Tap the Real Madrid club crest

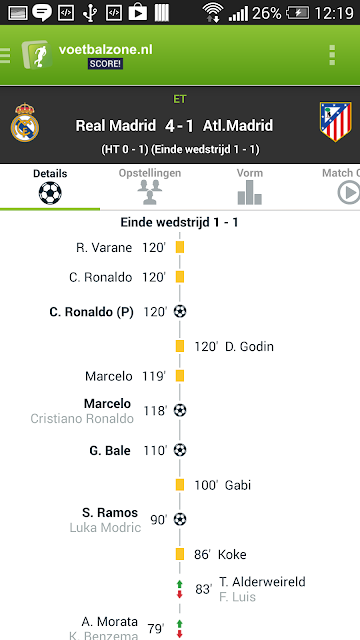tap(25, 122)
